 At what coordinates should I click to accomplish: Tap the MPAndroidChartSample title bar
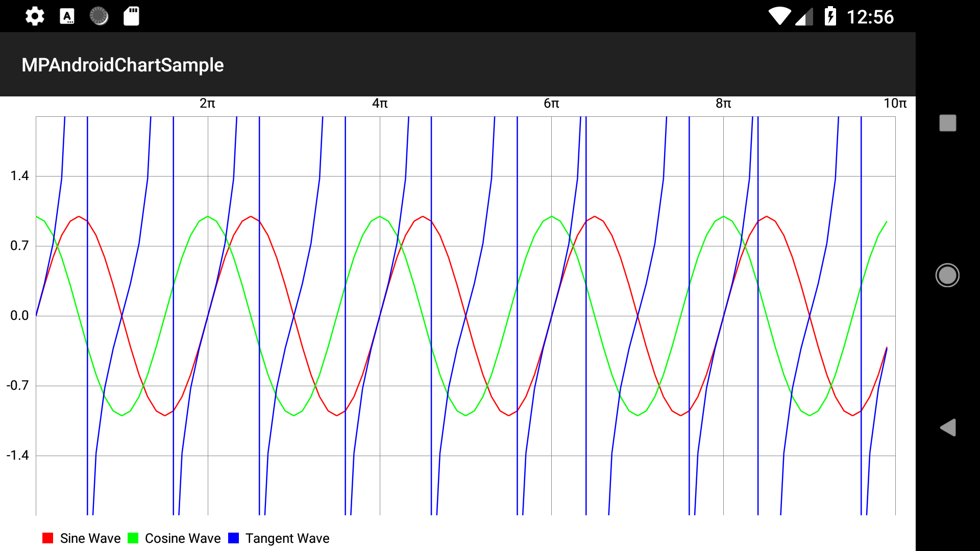[x=122, y=65]
